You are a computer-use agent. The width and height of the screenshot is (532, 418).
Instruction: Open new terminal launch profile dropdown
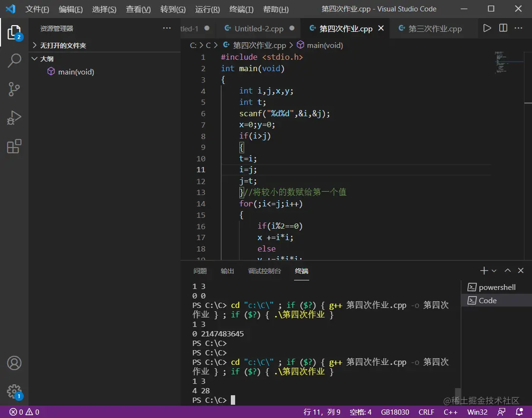point(494,271)
